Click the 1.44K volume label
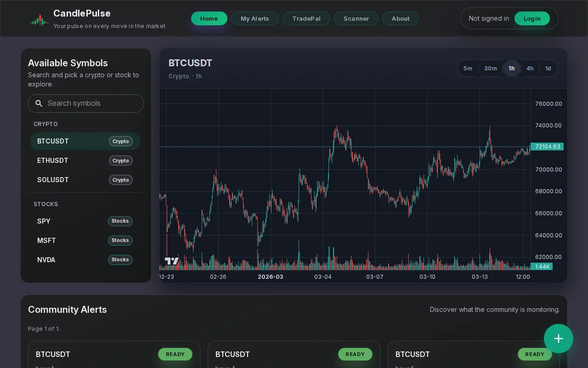 click(x=542, y=266)
